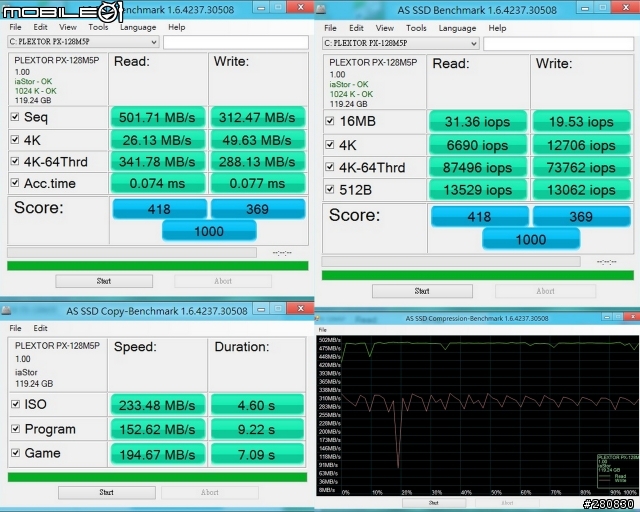Click 4K-64Thrd read value 87496 iops
The height and width of the screenshot is (512, 640).
478,167
